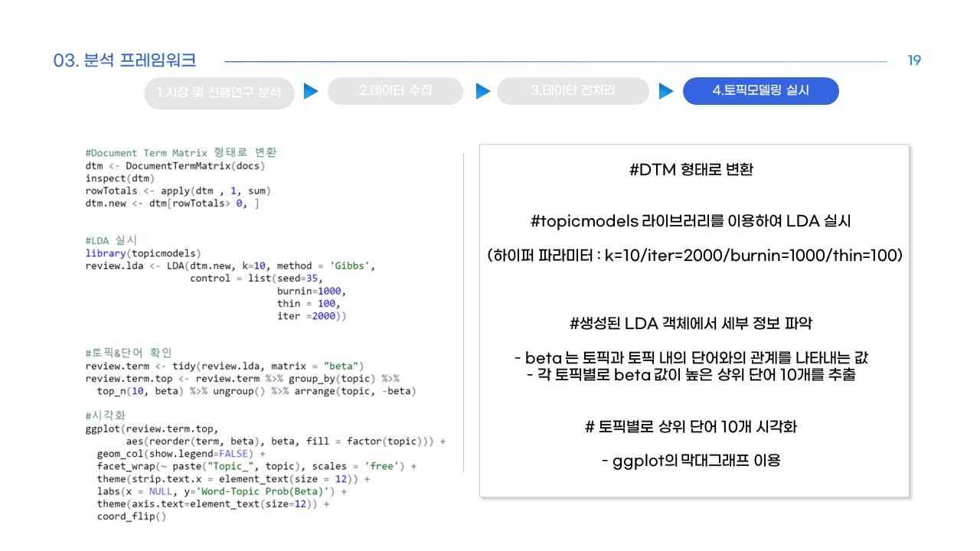The height and width of the screenshot is (551, 980).
Task: Click the 'dtm.new <- dtm[rowTotals> 0, ]' line
Action: [x=172, y=204]
